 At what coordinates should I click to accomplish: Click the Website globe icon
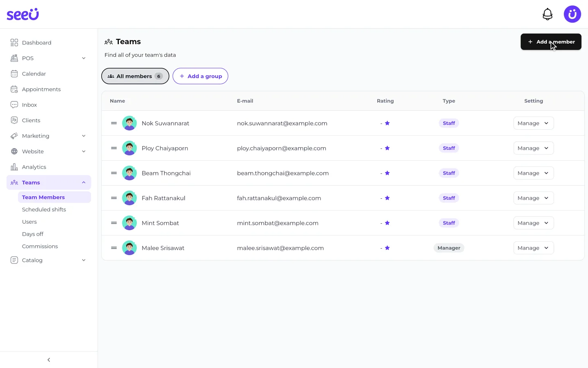(14, 151)
